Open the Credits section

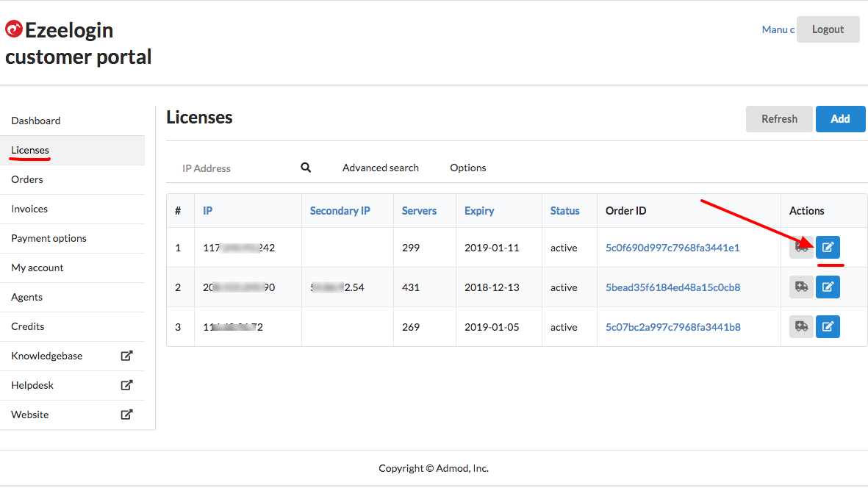click(x=73, y=326)
